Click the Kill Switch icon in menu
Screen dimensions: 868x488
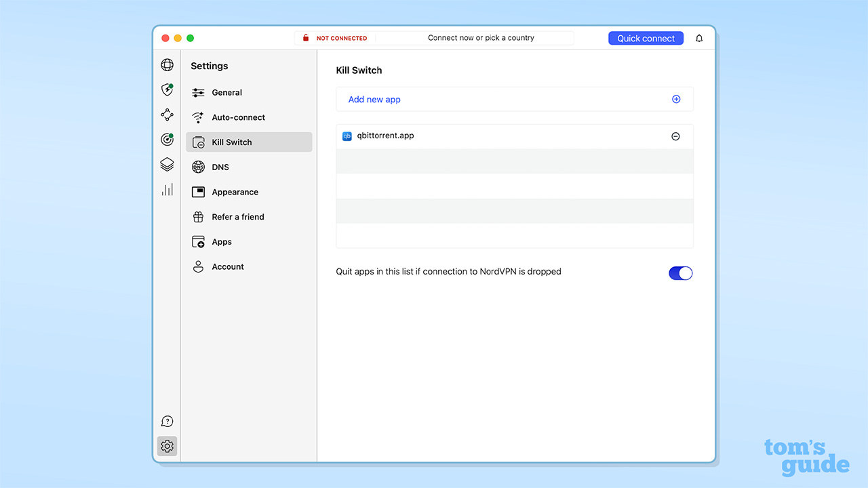click(x=198, y=142)
